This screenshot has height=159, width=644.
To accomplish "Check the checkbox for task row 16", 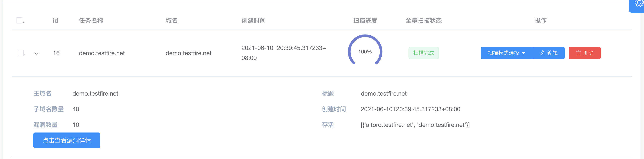I will [x=21, y=53].
